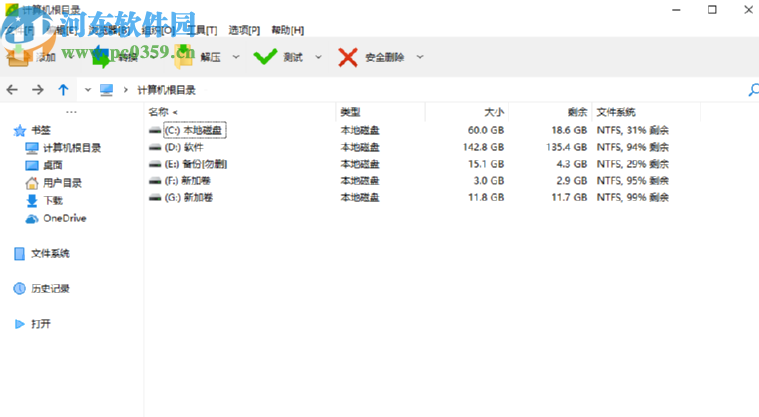Image resolution: width=759 pixels, height=417 pixels.
Task: Click the 书签 bookmarks heading
Action: [41, 130]
